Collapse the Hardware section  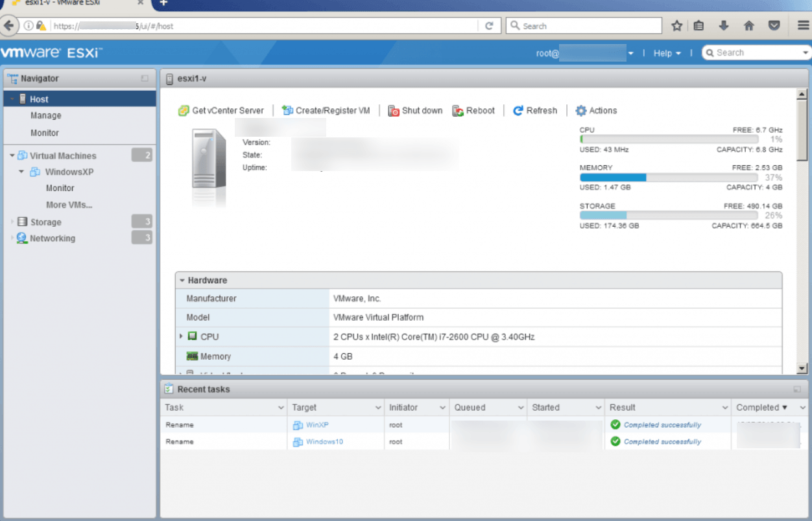(183, 281)
